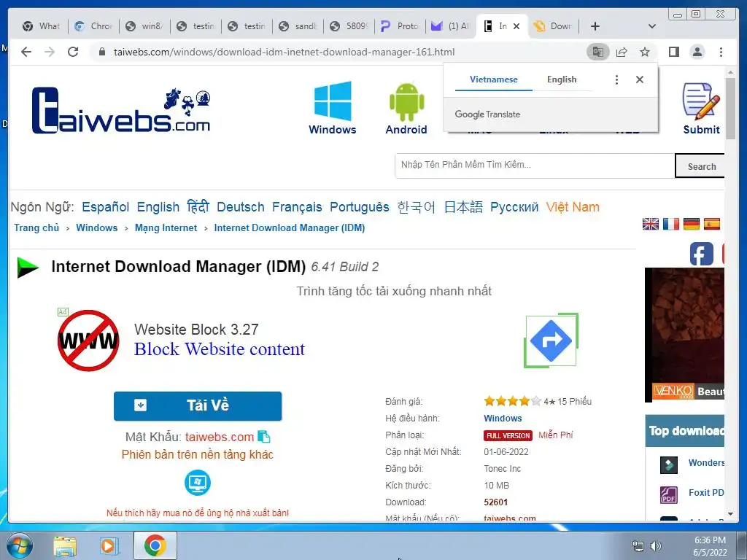
Task: Open the side panel icon
Action: (673, 52)
